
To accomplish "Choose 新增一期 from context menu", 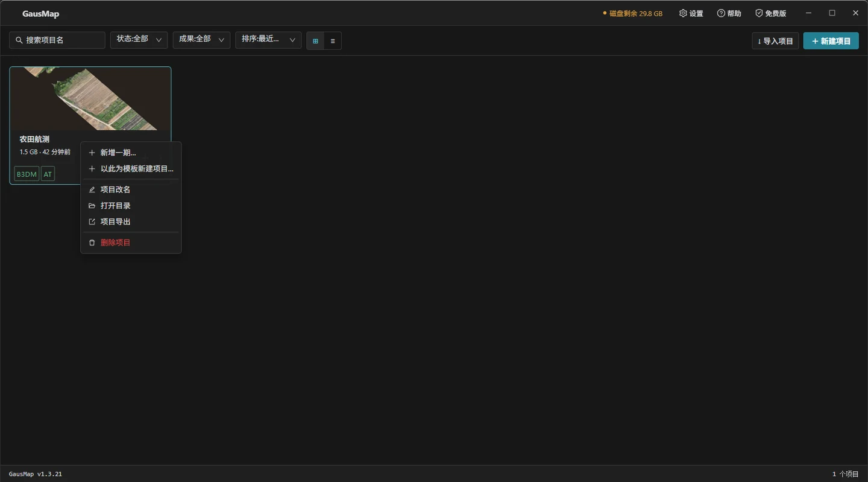I will [131, 153].
